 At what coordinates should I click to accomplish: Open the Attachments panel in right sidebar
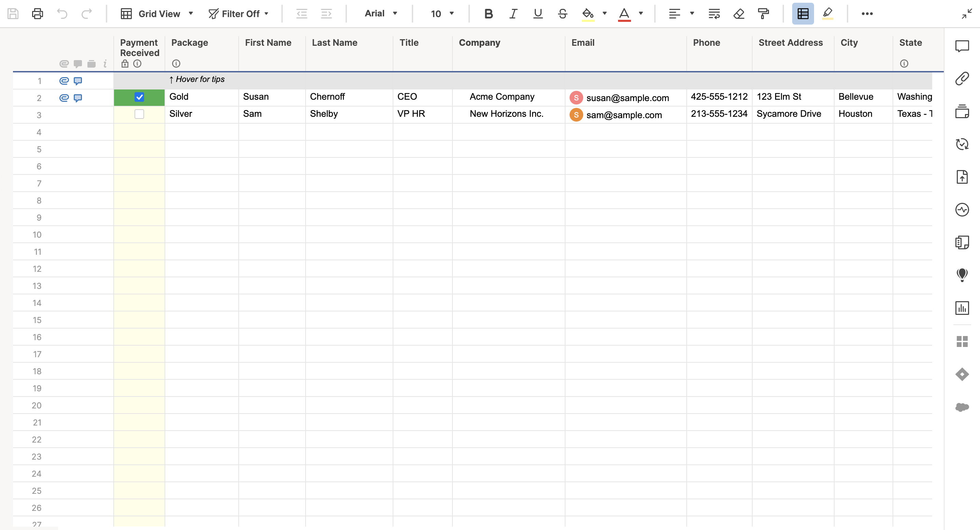point(962,79)
